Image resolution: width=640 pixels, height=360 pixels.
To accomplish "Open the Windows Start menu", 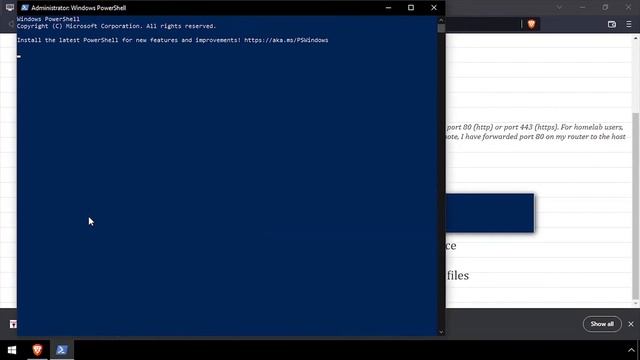I will (x=12, y=350).
